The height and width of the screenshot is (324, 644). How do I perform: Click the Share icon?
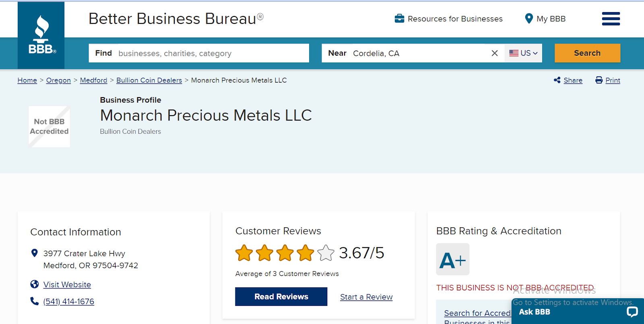[x=557, y=80]
